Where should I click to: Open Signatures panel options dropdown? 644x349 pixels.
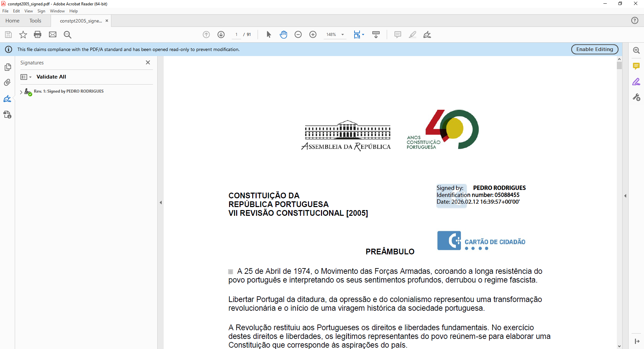(26, 77)
